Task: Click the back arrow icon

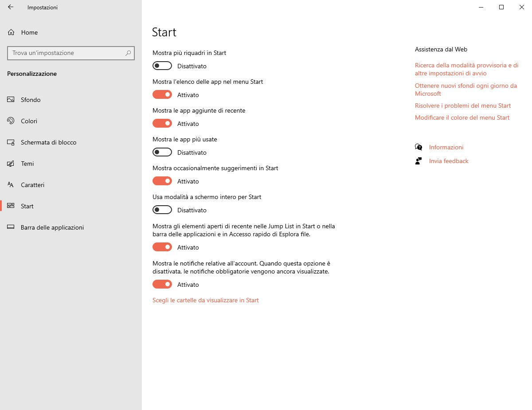Action: [11, 7]
